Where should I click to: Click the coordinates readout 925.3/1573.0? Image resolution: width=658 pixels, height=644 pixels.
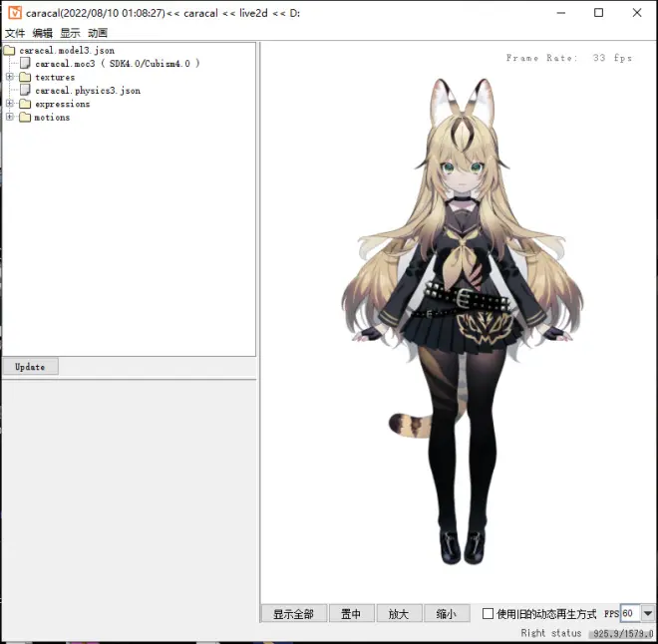pos(623,633)
